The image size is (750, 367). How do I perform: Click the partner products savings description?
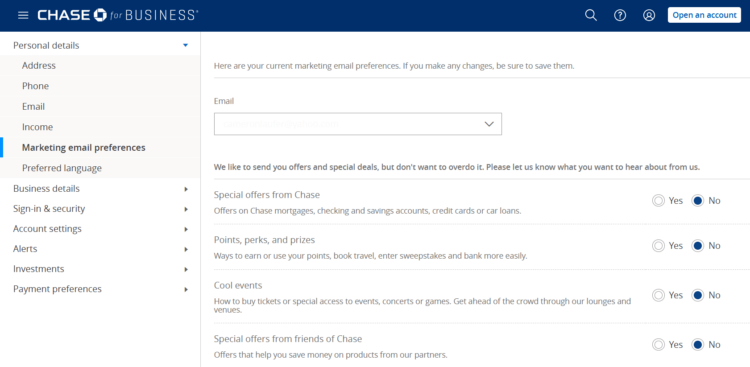click(x=331, y=355)
